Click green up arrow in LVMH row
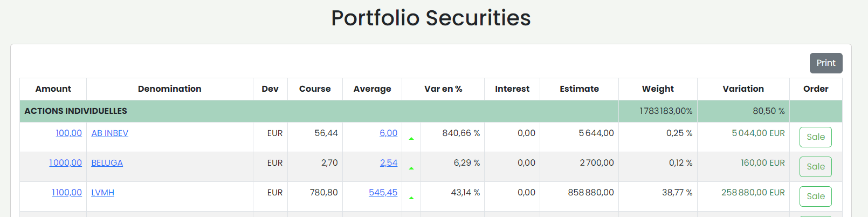Image resolution: width=868 pixels, height=217 pixels. [411, 198]
